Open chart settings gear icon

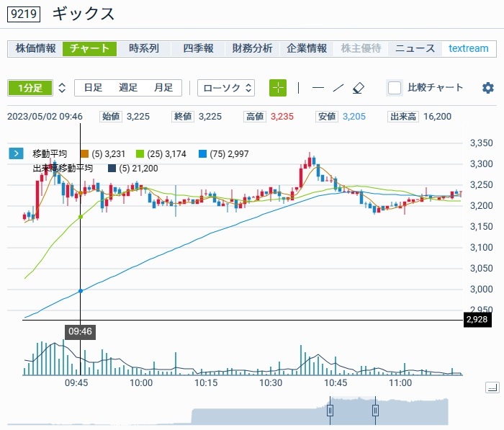click(x=488, y=88)
